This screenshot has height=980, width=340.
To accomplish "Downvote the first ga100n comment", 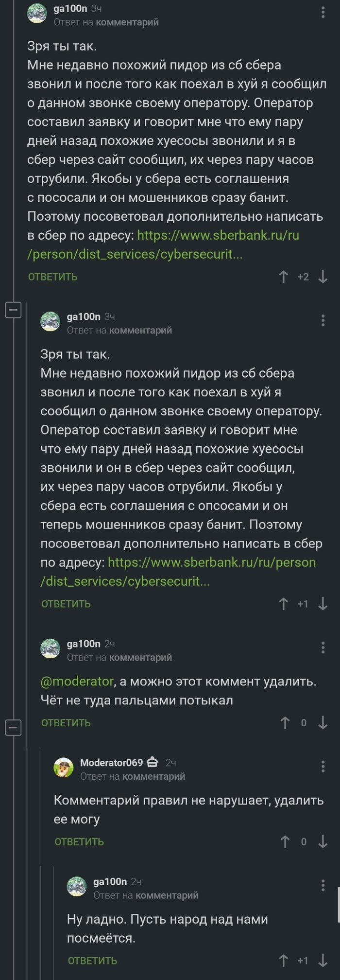I will pos(322,277).
